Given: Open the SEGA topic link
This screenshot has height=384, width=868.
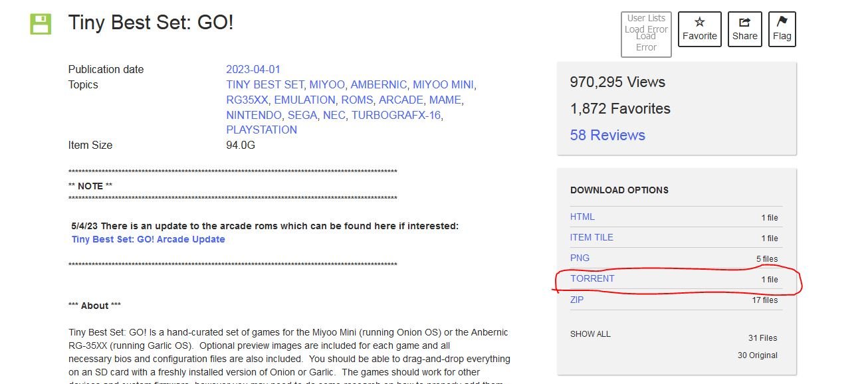Looking at the screenshot, I should point(302,115).
